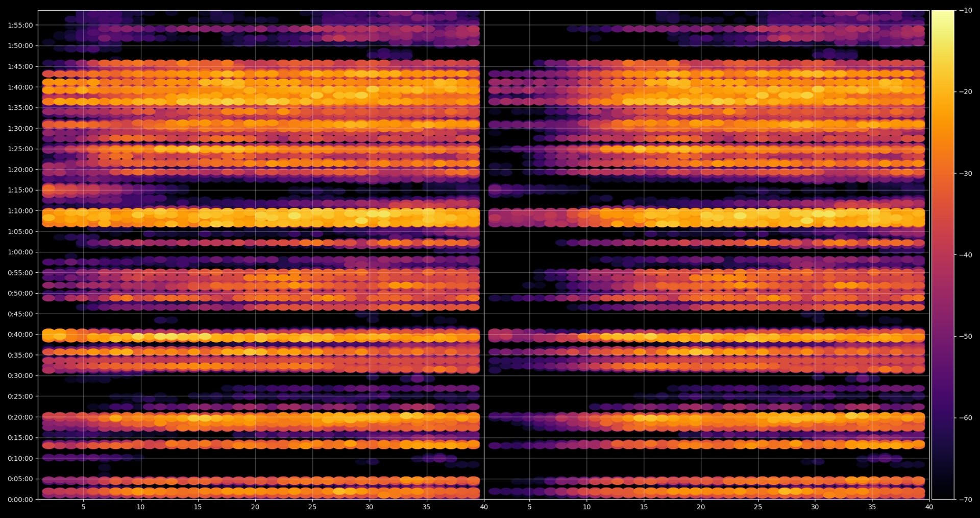The image size is (980, 518).
Task: Select the left plot's x-axis label 25
Action: (312, 507)
